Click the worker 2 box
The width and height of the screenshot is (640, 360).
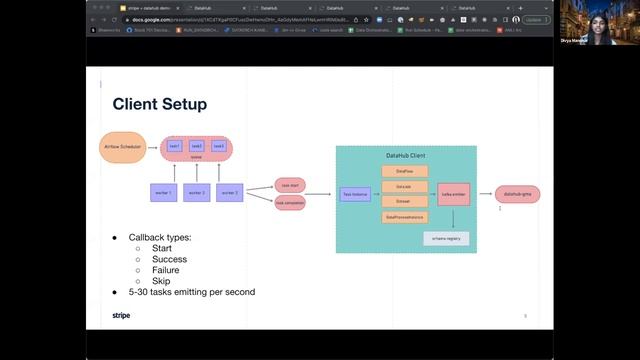point(197,193)
